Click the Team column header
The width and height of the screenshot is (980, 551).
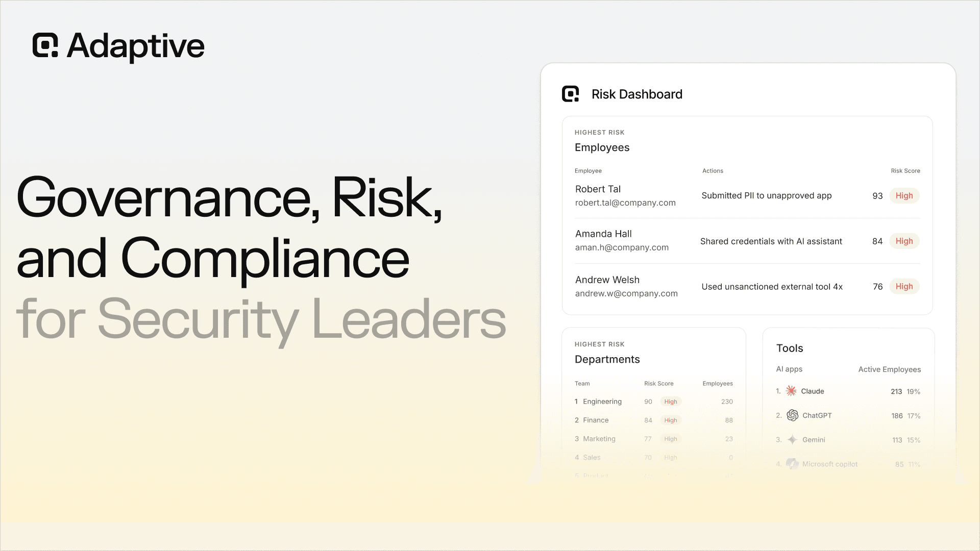pos(582,384)
